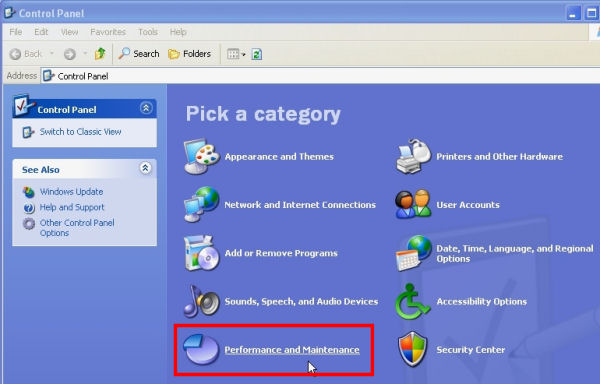
Task: Open the Add or Remove Programs icon
Action: (x=202, y=253)
